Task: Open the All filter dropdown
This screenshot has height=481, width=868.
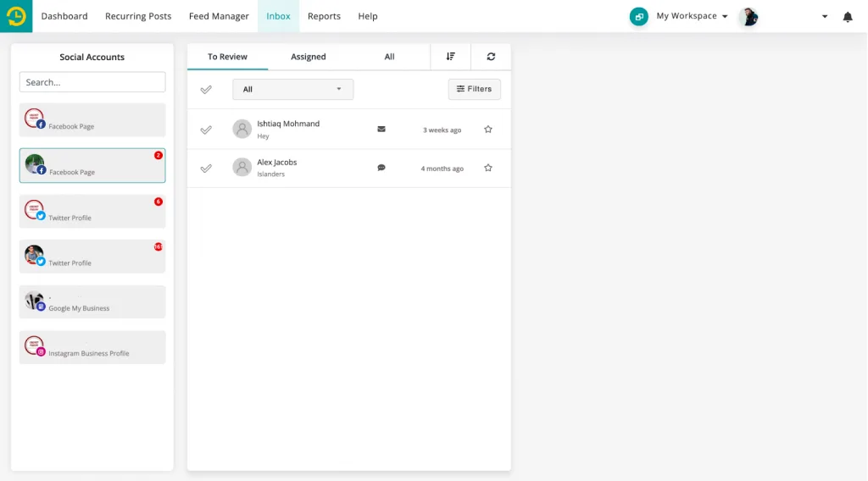Action: click(292, 89)
